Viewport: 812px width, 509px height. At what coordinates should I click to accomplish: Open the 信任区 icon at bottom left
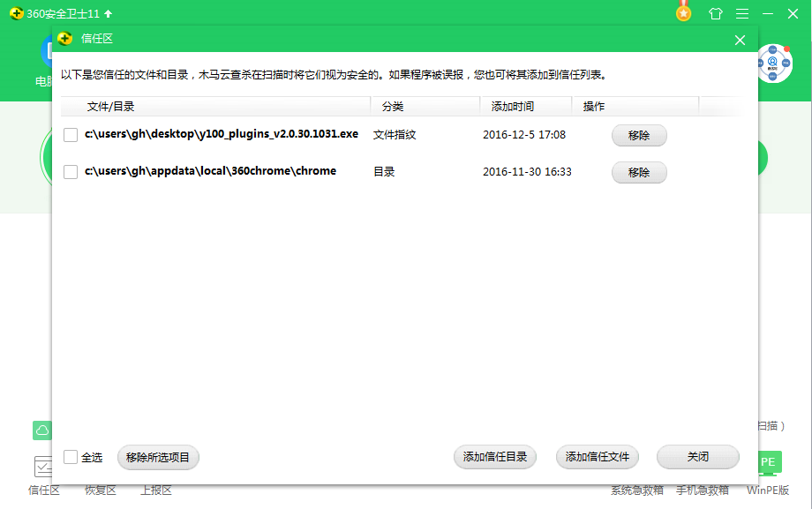pyautogui.click(x=43, y=468)
